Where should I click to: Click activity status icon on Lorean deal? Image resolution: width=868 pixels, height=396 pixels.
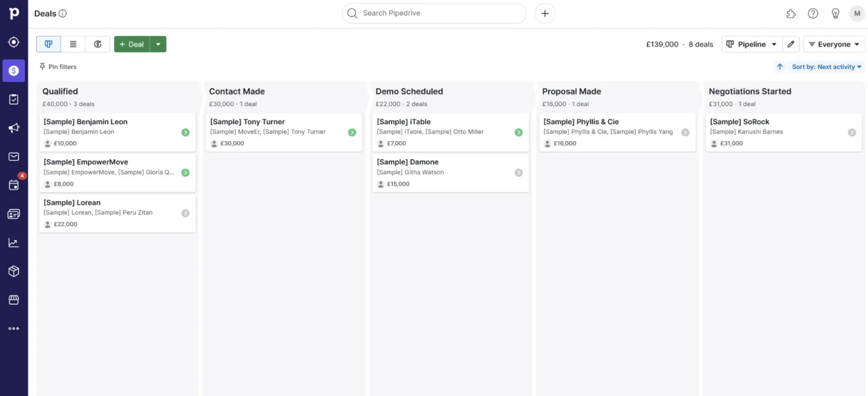(185, 213)
